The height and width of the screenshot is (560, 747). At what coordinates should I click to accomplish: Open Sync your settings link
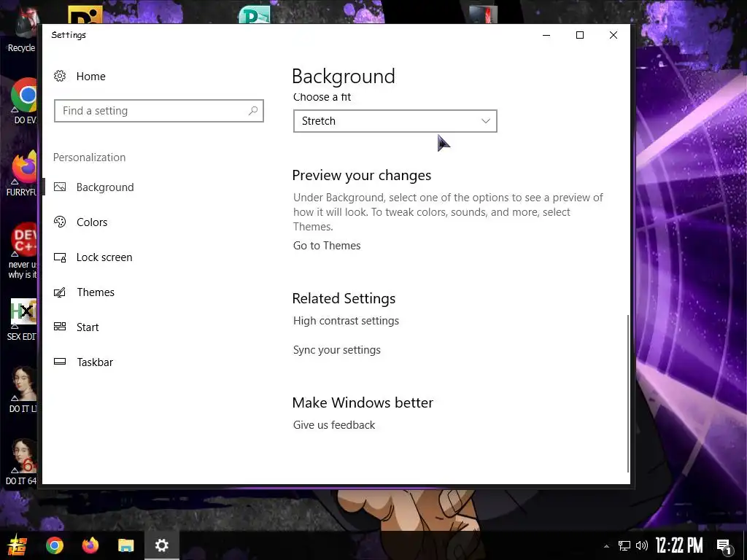pos(337,349)
